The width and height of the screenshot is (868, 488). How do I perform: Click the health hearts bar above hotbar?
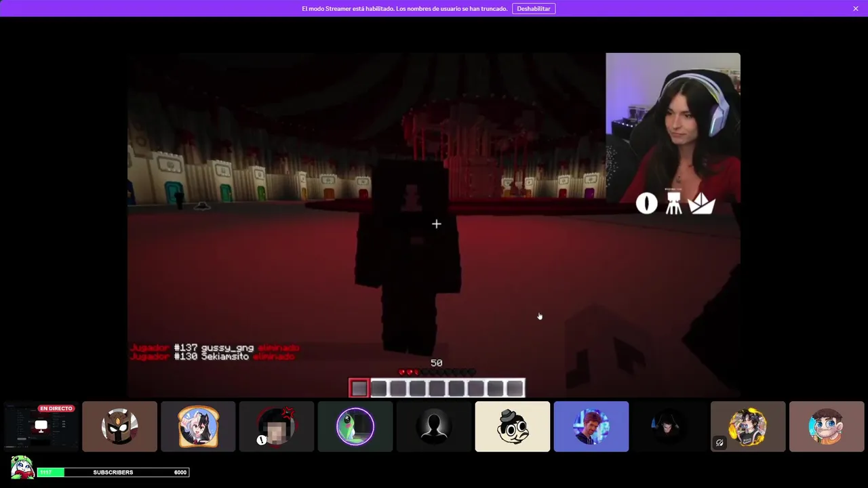click(436, 372)
